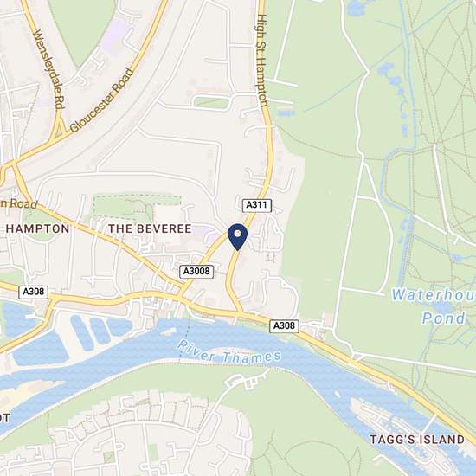Click the High St. Hampton label
Viewport: 476px width, 476px height.
pos(261,61)
